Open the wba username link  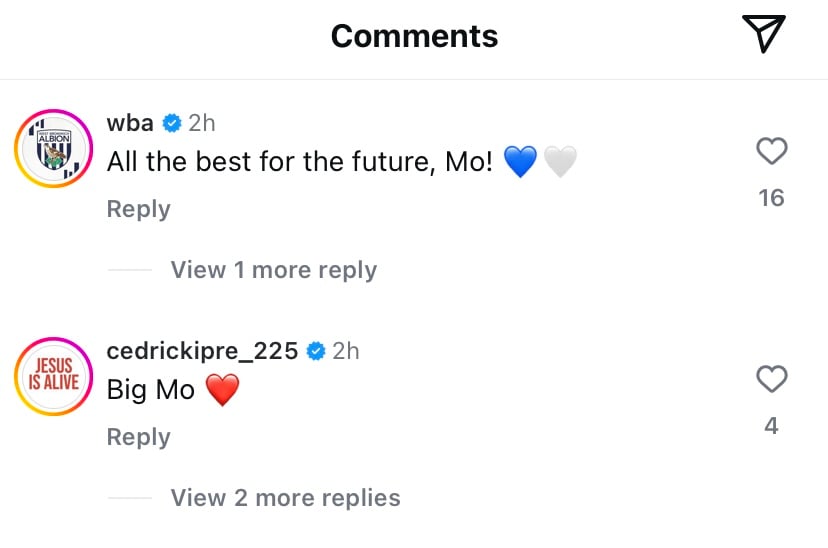tap(130, 123)
